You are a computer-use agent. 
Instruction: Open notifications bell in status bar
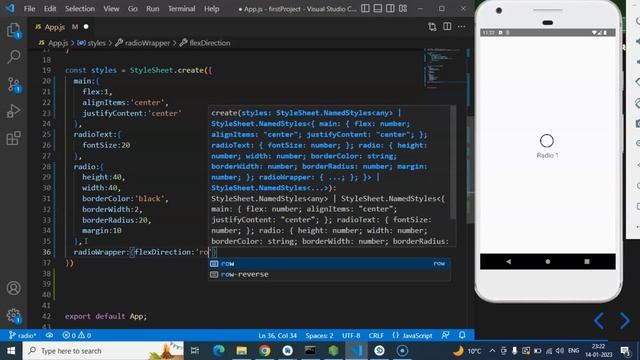click(x=462, y=336)
